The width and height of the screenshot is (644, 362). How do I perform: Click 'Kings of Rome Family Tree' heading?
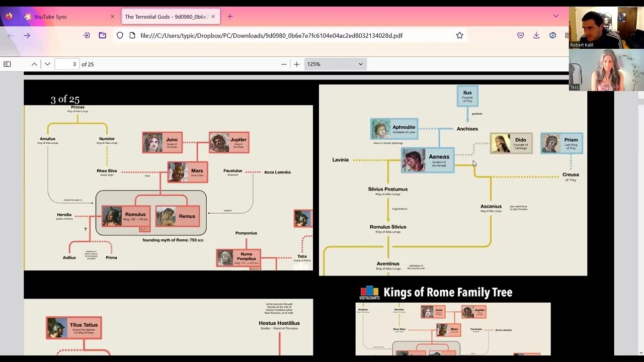tap(448, 292)
